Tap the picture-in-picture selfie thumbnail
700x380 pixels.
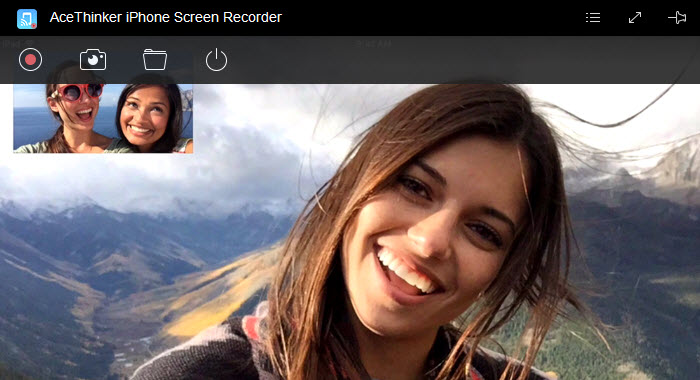click(x=103, y=118)
